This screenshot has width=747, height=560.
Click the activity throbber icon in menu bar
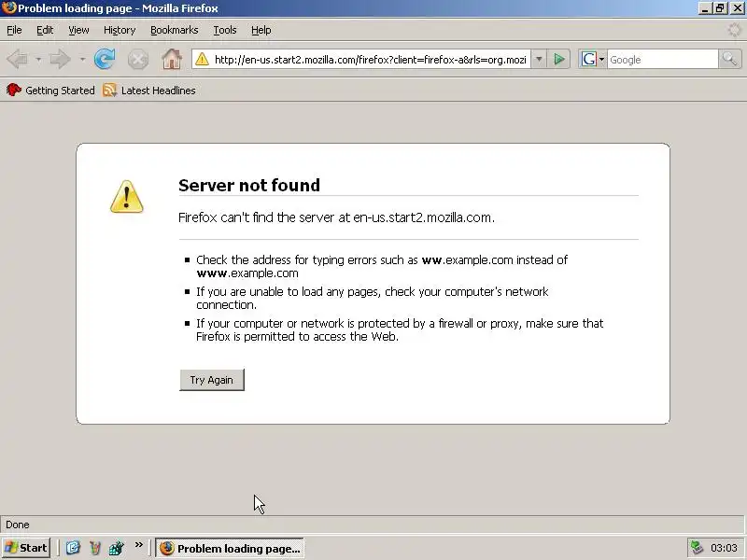tap(734, 30)
